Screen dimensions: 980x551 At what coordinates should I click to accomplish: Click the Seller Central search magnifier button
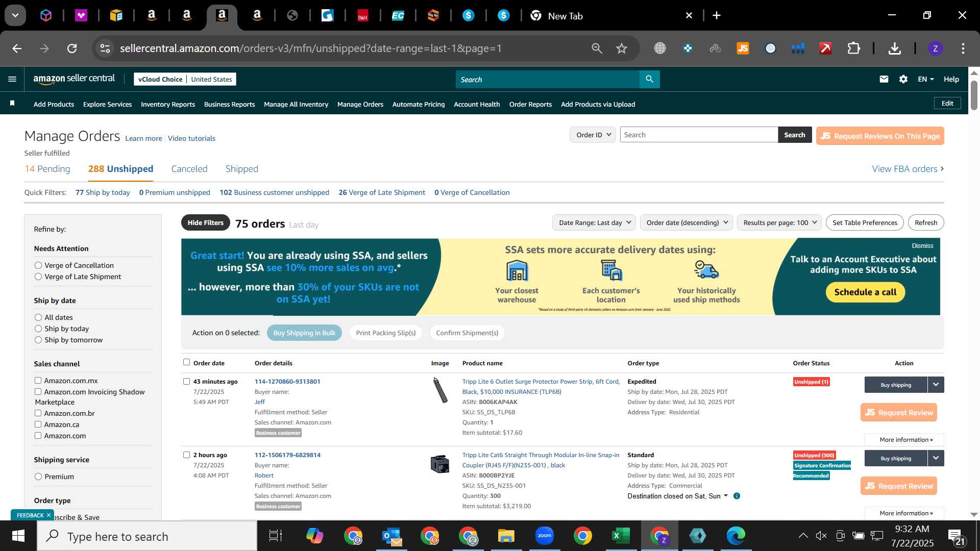[649, 79]
